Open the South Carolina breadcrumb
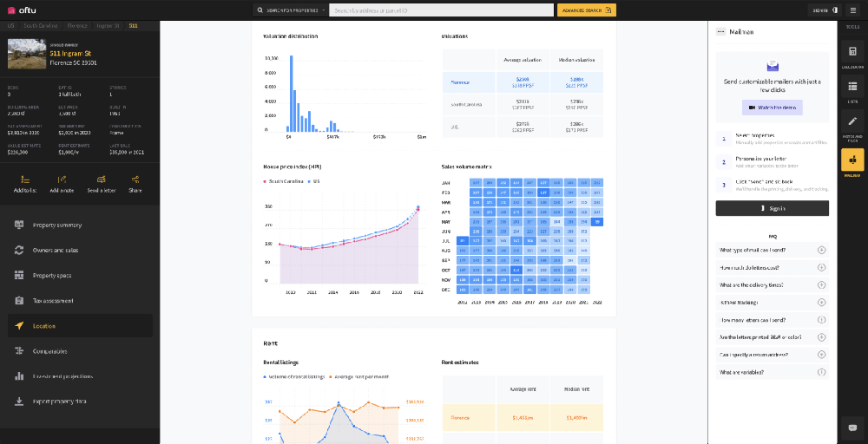Image resolution: width=868 pixels, height=444 pixels. coord(42,26)
